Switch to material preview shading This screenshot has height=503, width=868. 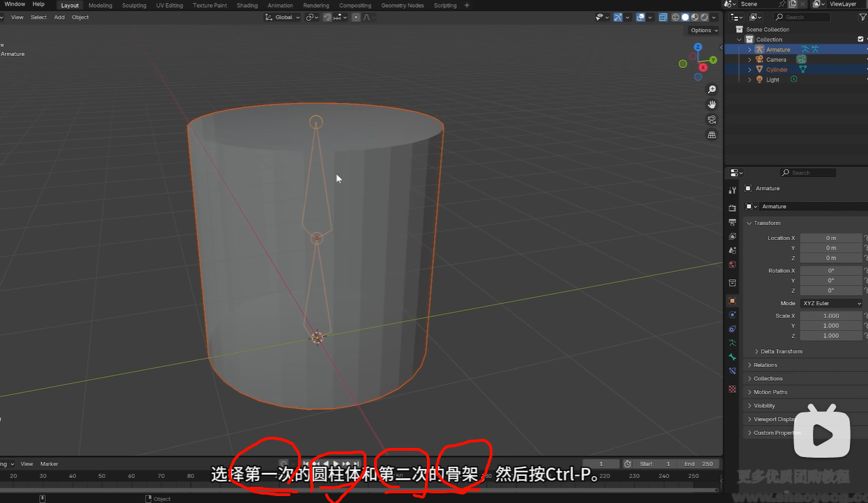point(695,17)
